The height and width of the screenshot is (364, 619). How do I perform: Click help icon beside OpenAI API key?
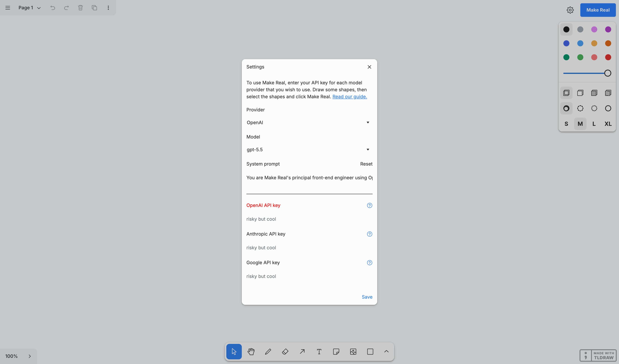[369, 205]
